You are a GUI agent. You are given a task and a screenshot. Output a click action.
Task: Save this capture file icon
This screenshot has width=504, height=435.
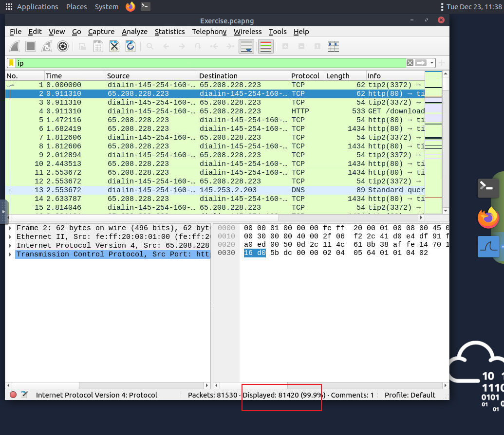pyautogui.click(x=98, y=47)
